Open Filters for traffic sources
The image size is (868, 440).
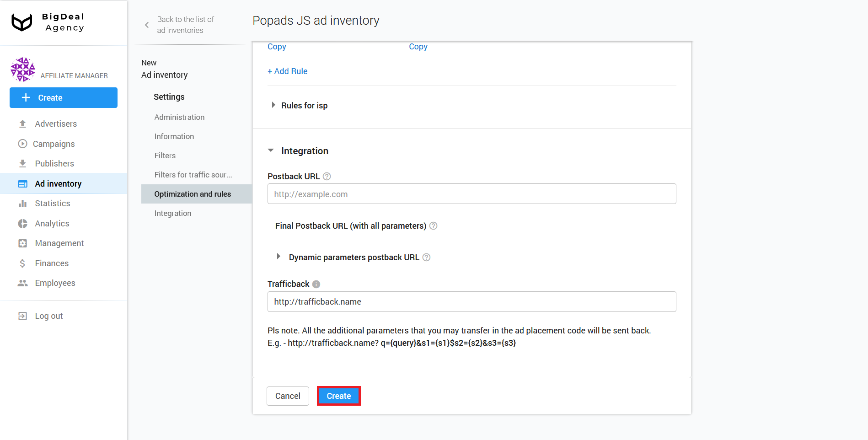193,174
